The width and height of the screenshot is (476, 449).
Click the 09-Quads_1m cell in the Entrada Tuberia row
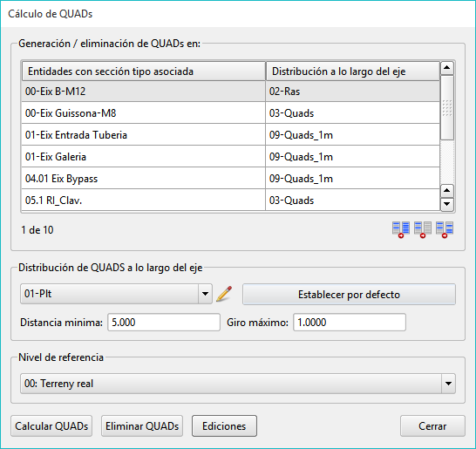click(x=353, y=135)
